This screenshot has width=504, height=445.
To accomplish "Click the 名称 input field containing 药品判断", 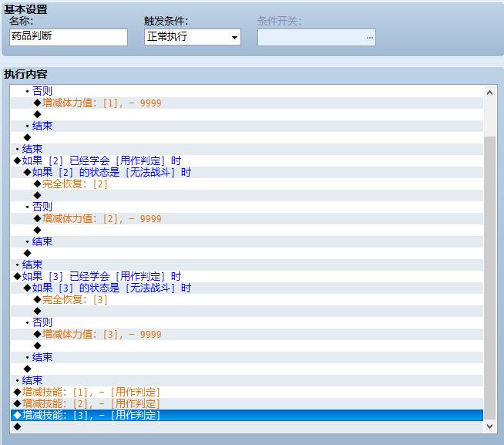I will tap(69, 37).
